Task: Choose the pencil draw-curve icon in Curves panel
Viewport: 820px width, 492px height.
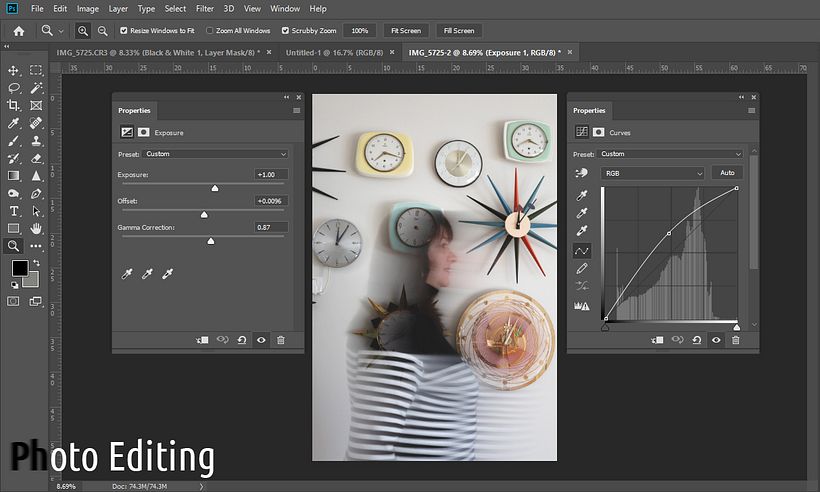Action: click(x=581, y=268)
